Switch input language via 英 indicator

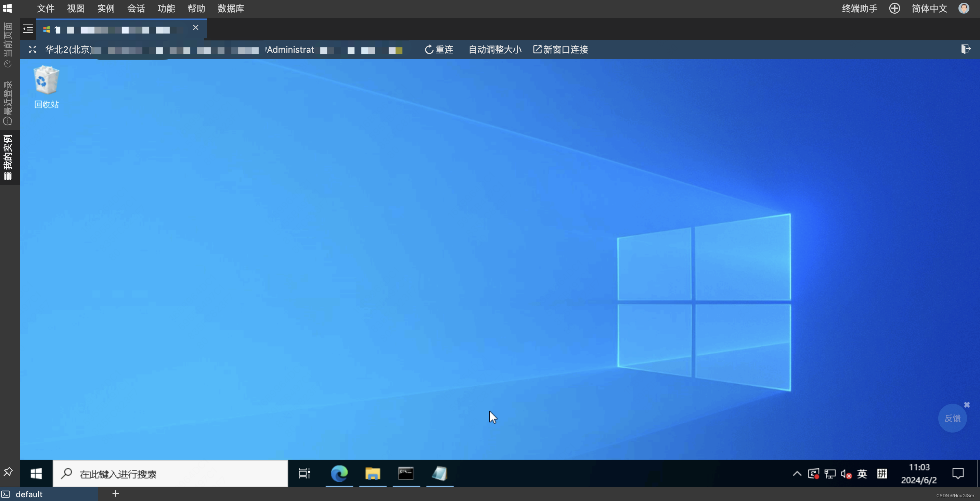coord(862,474)
